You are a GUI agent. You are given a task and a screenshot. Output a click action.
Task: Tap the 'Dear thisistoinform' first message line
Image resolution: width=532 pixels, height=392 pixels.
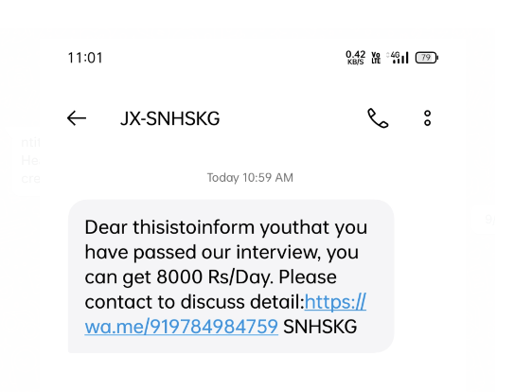169,227
